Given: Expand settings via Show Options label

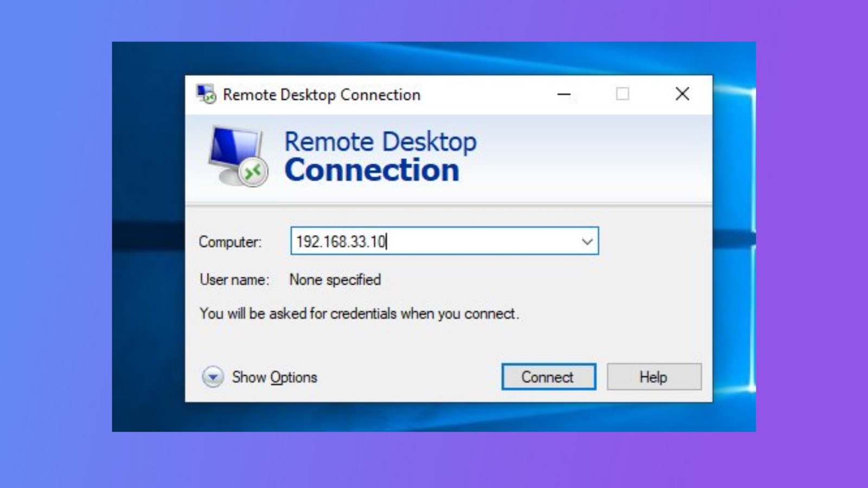Looking at the screenshot, I should coord(275,377).
